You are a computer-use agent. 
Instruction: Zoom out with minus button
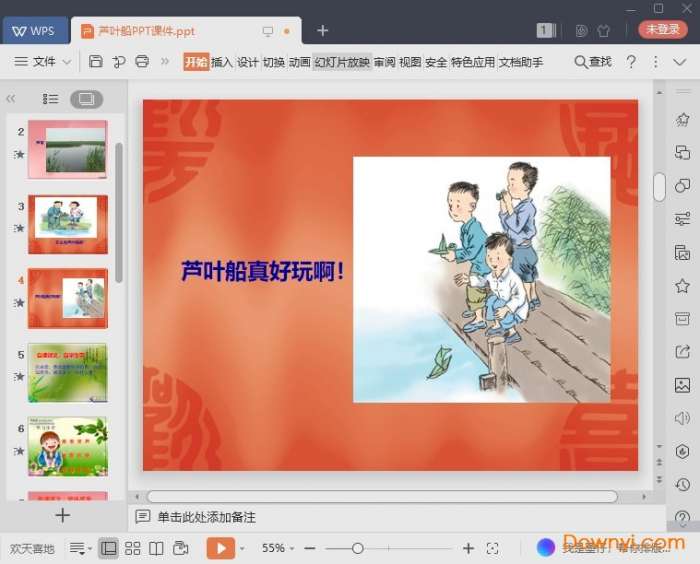point(310,548)
